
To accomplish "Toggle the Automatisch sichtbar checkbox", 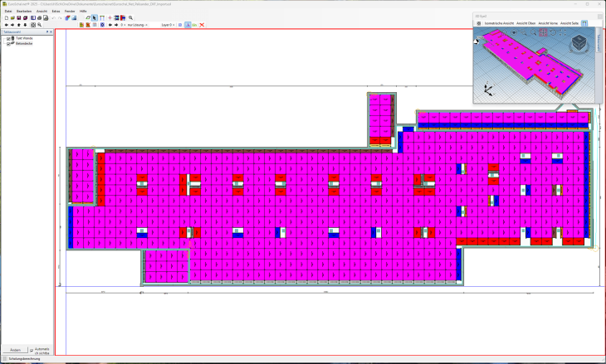I will pos(32,350).
